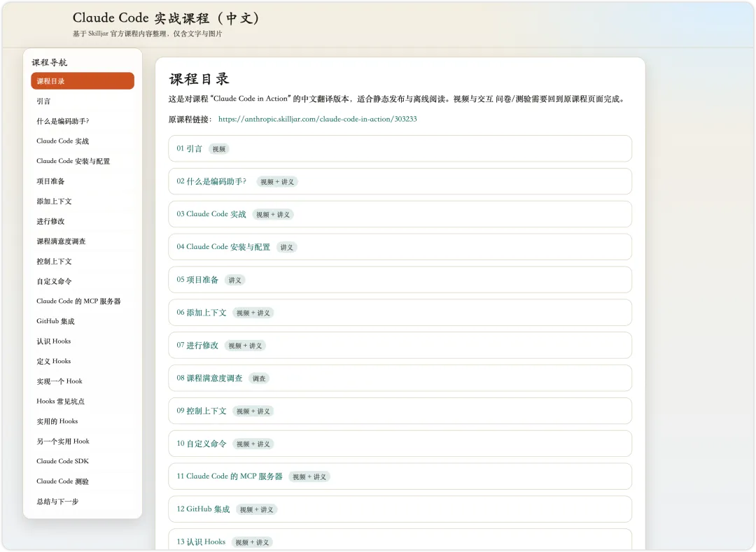Click the 讲义 tag on lesson 04
The image size is (756, 552).
pyautogui.click(x=286, y=247)
